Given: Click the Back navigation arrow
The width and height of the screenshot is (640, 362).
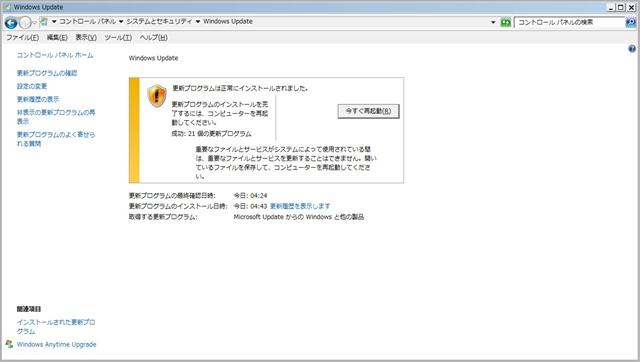Looking at the screenshot, I should [x=11, y=23].
